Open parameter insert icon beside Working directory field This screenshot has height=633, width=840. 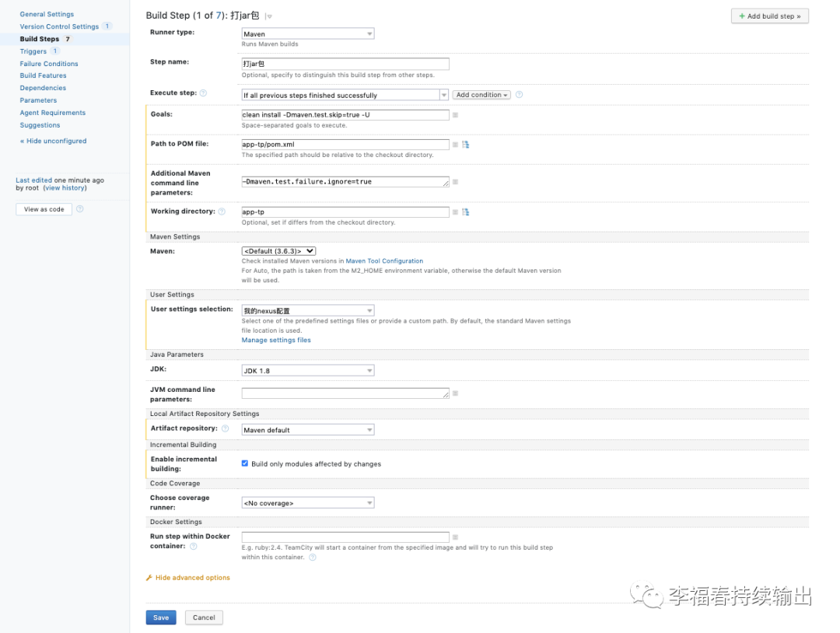[455, 212]
